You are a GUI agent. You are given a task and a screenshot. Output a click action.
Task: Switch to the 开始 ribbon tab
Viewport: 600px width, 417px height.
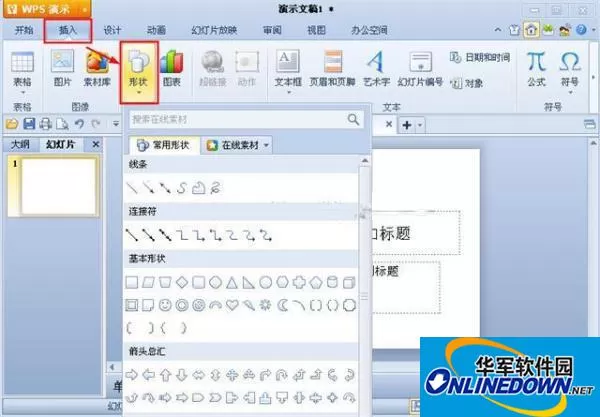tap(24, 30)
